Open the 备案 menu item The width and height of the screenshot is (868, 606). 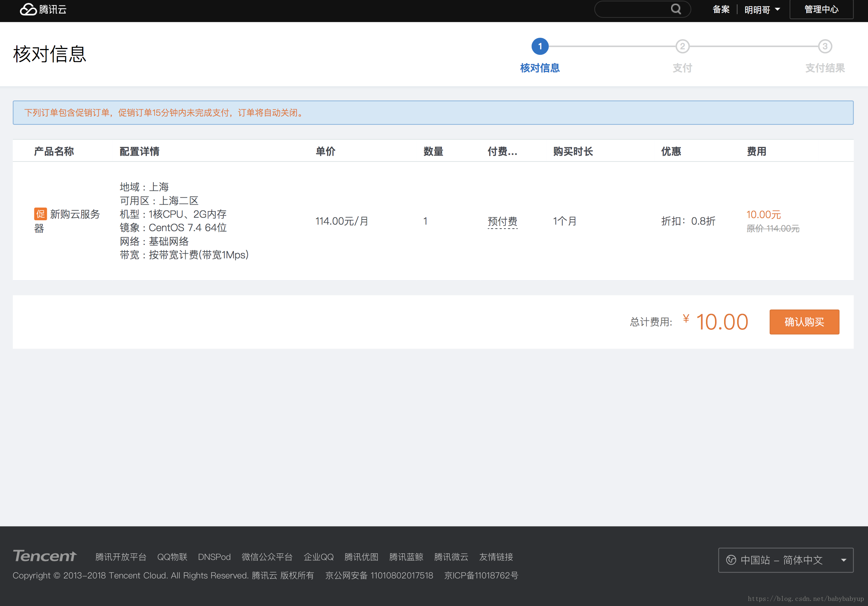coord(720,9)
